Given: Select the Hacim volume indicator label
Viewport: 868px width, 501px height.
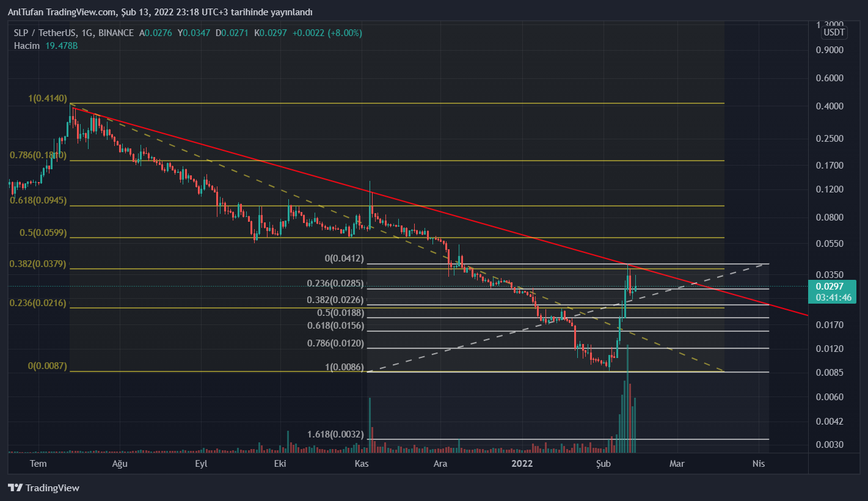Looking at the screenshot, I should tap(27, 46).
